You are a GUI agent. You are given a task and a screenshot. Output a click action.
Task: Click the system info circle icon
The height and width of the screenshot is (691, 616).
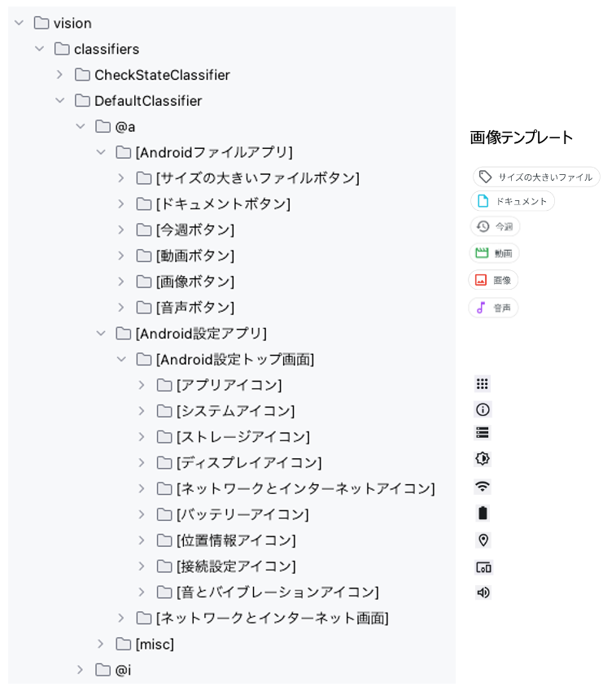483,409
